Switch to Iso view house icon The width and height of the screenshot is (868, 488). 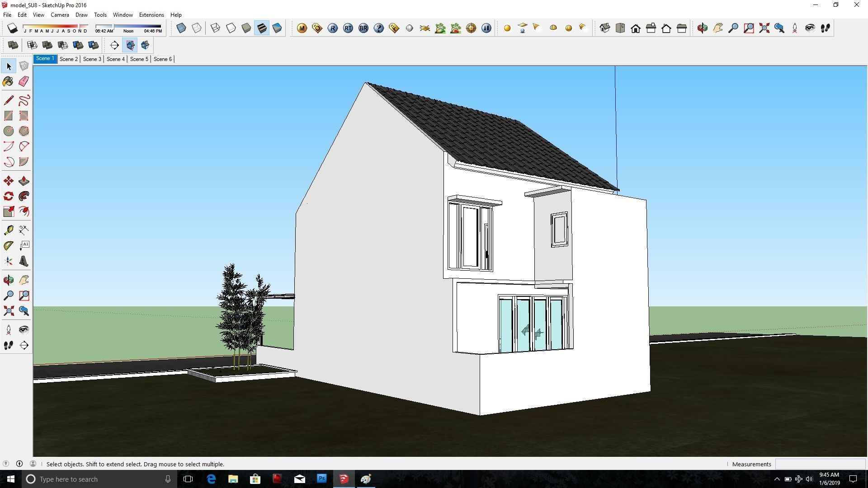605,28
